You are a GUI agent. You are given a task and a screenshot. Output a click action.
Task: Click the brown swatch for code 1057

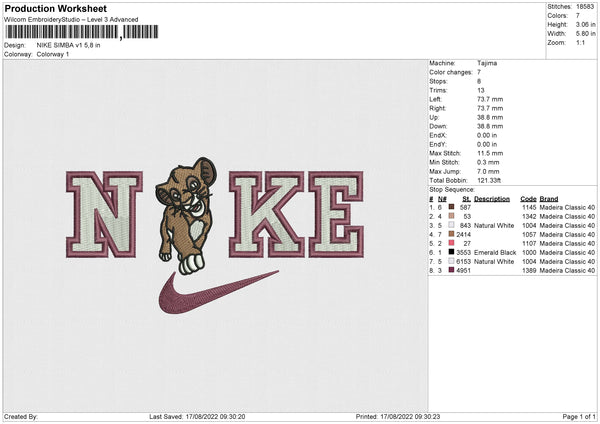(x=452, y=234)
